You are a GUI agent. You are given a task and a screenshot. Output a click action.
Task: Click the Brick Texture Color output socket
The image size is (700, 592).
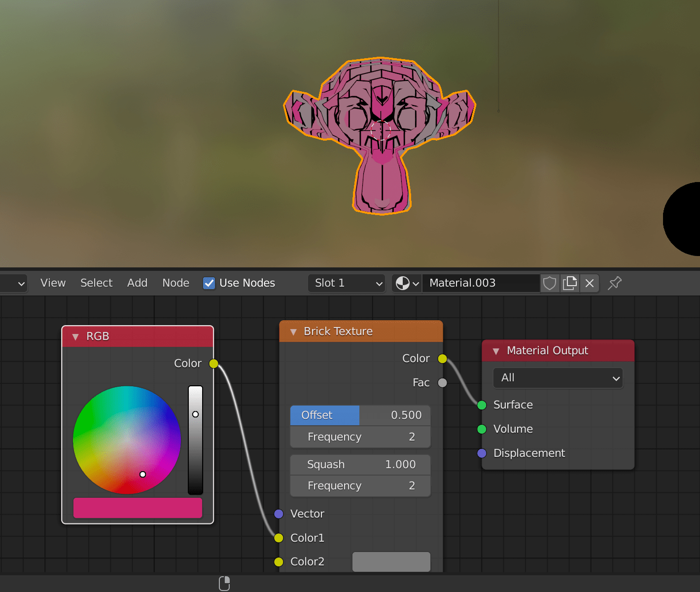[x=442, y=359]
